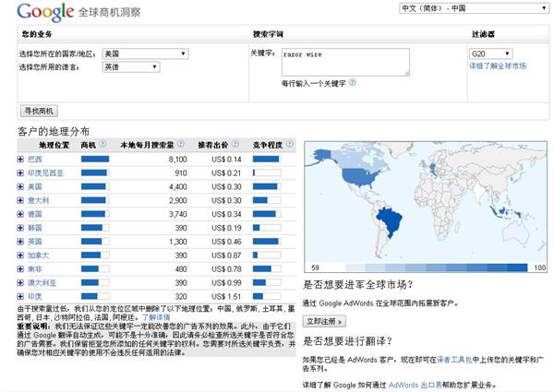Open help icon next to 推荐出价 column
The image size is (554, 392).
235,144
